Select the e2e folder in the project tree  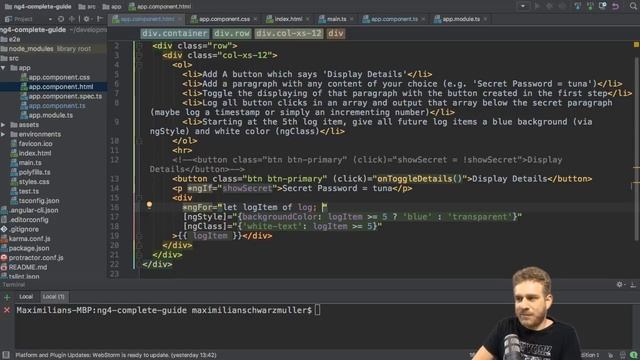point(11,39)
